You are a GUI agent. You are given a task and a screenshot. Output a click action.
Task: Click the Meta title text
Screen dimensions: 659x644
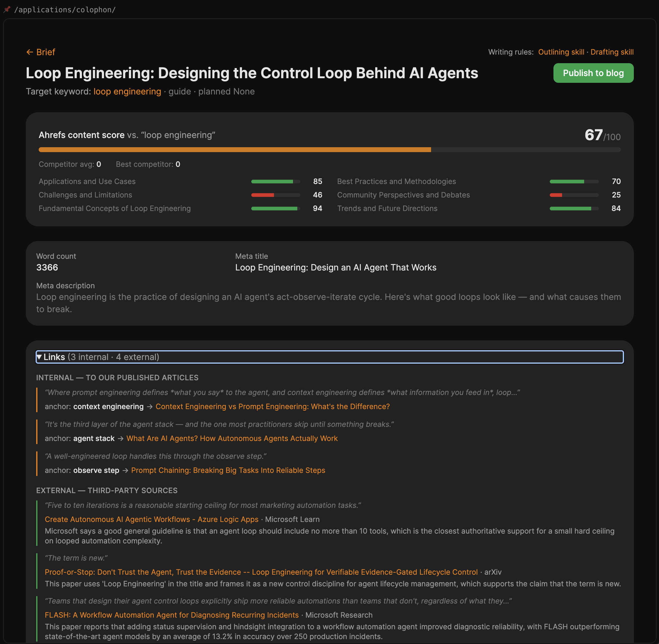point(336,267)
